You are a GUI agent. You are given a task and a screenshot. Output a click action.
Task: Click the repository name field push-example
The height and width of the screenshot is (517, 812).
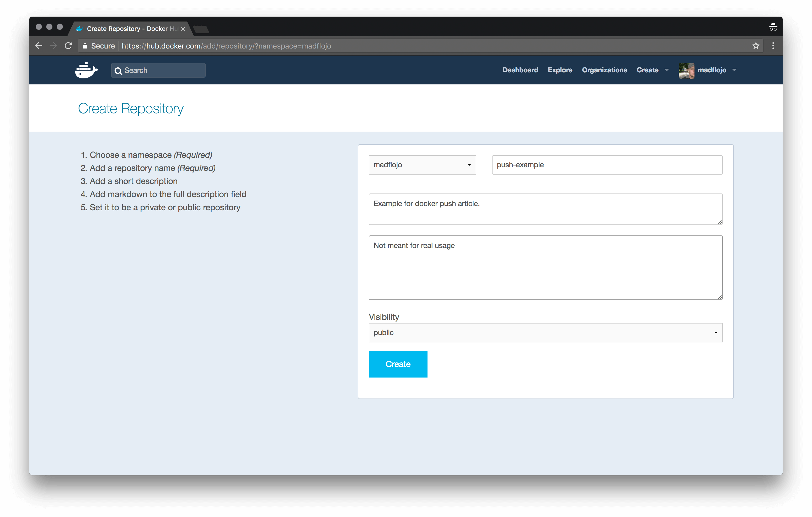607,165
